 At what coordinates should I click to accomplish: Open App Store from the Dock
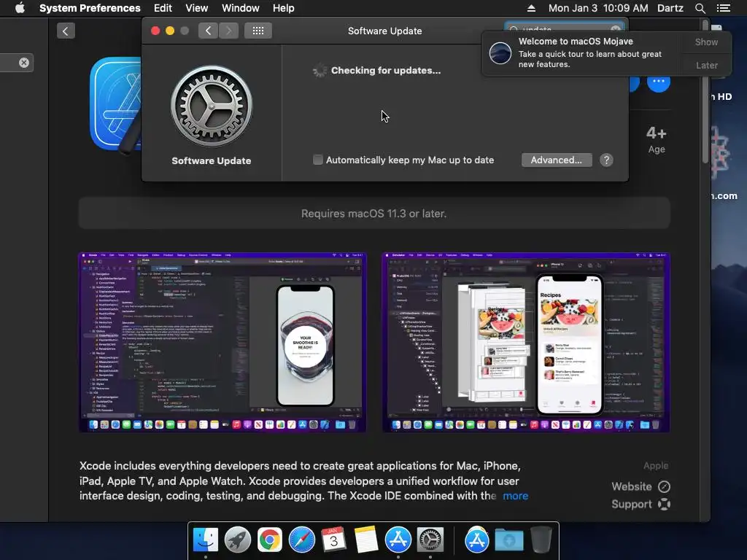398,540
